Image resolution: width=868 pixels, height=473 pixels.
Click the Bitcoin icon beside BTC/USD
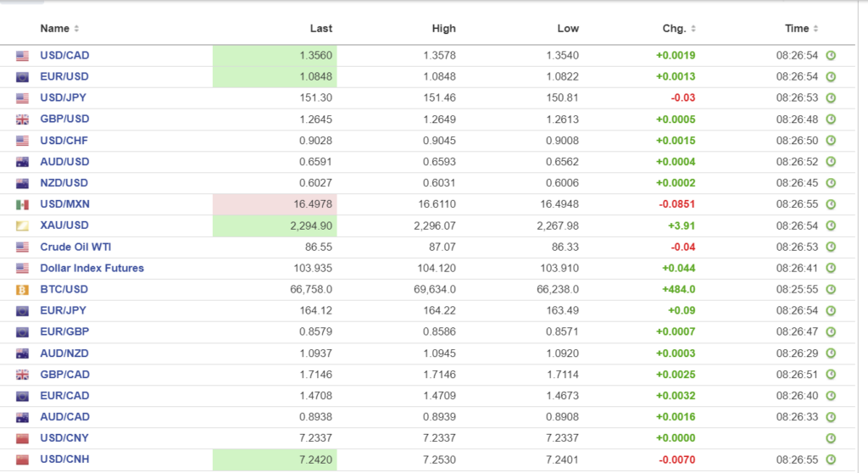pyautogui.click(x=22, y=290)
